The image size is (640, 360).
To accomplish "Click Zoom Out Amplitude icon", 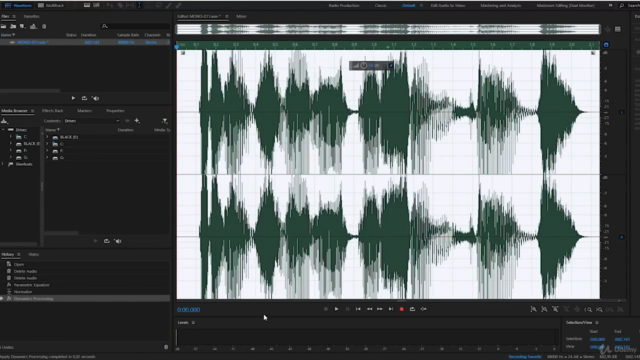I will pyautogui.click(x=544, y=310).
